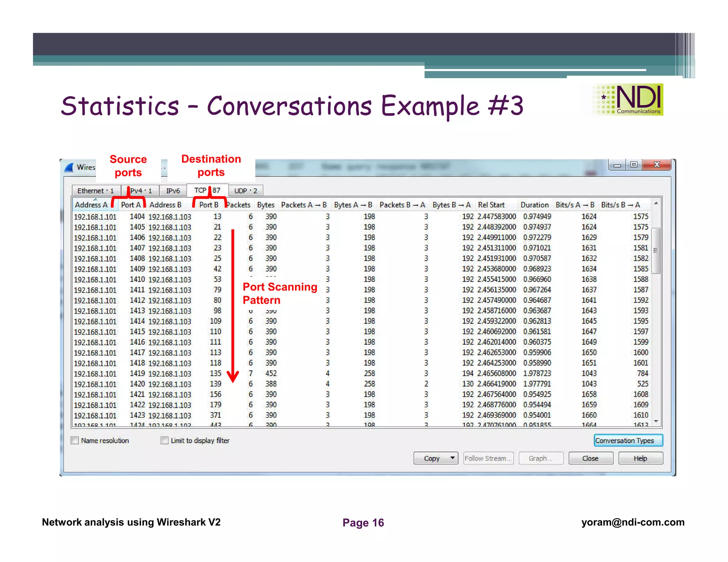Screen dimensions: 728x562
Task: Sort by Packets B → A header
Action: (402, 205)
